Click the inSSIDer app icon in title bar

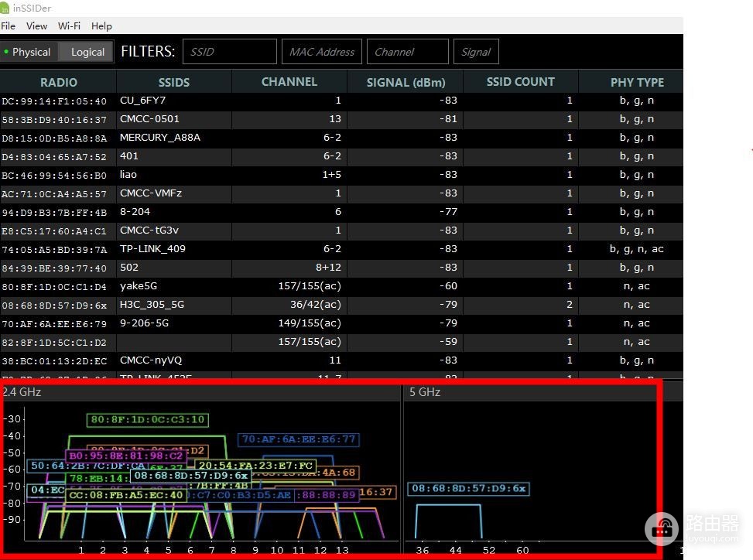5,9
